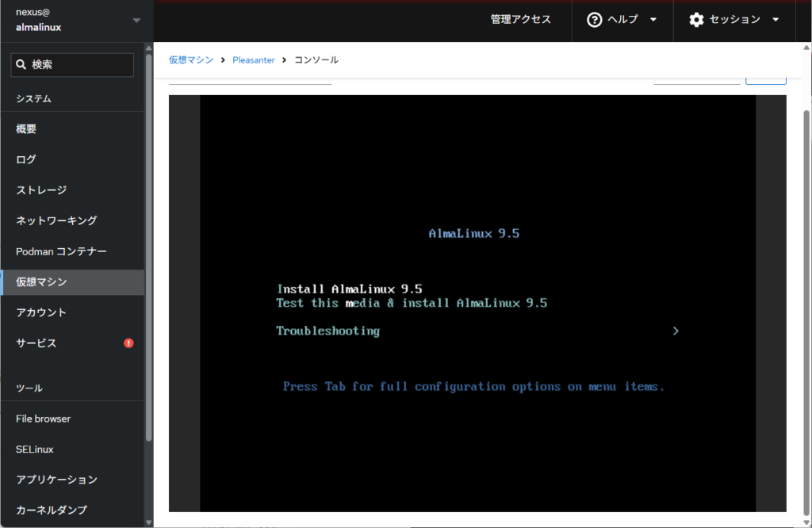The width and height of the screenshot is (812, 528).
Task: Click the help question mark icon
Action: [x=594, y=20]
